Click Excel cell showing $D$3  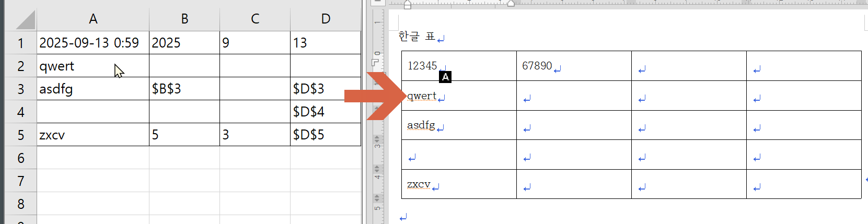pyautogui.click(x=326, y=89)
